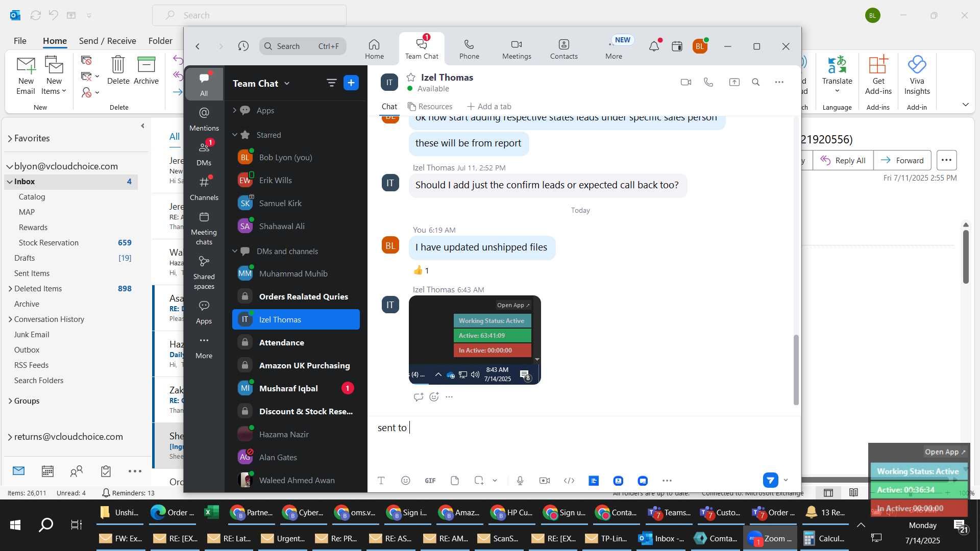This screenshot has width=980, height=551.
Task: Expand the Deleted Items folder
Action: (10, 289)
